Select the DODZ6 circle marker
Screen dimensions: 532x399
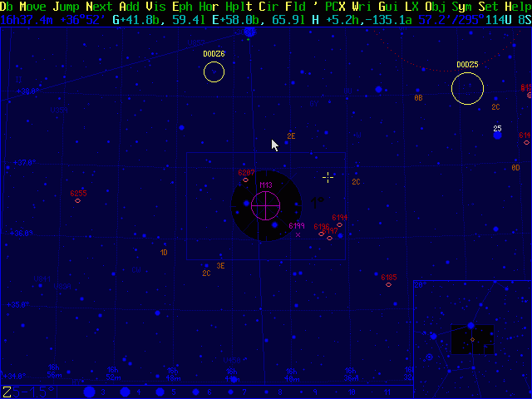coord(214,72)
